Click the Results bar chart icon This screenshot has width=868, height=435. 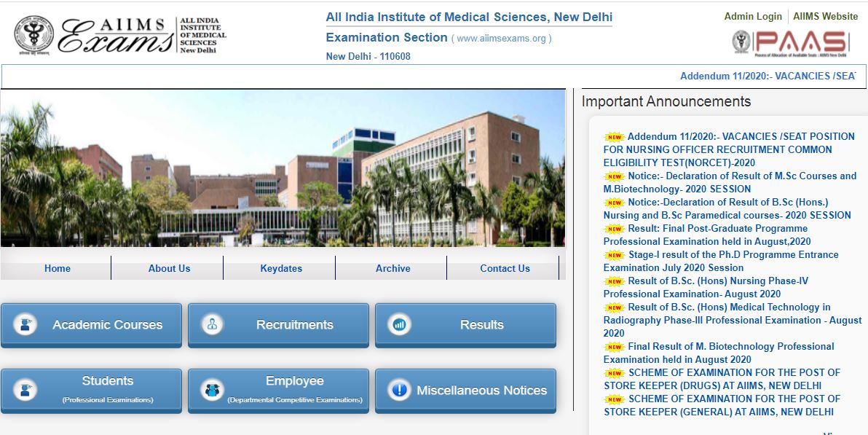(399, 325)
